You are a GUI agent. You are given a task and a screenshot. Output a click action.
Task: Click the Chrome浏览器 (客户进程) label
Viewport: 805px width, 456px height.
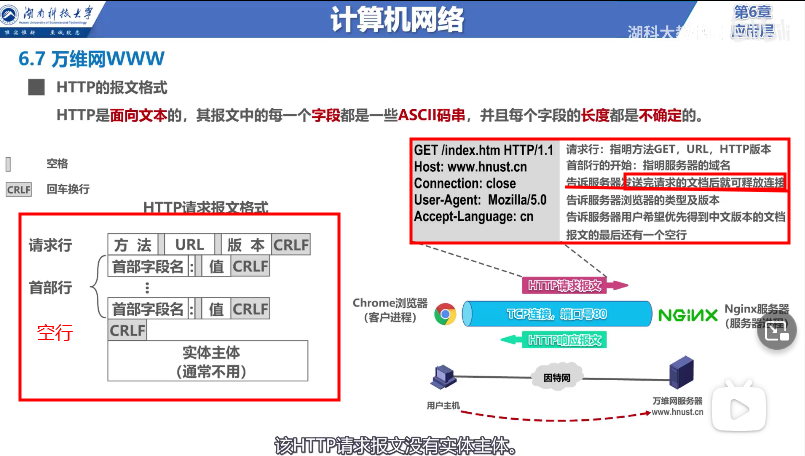coord(390,310)
